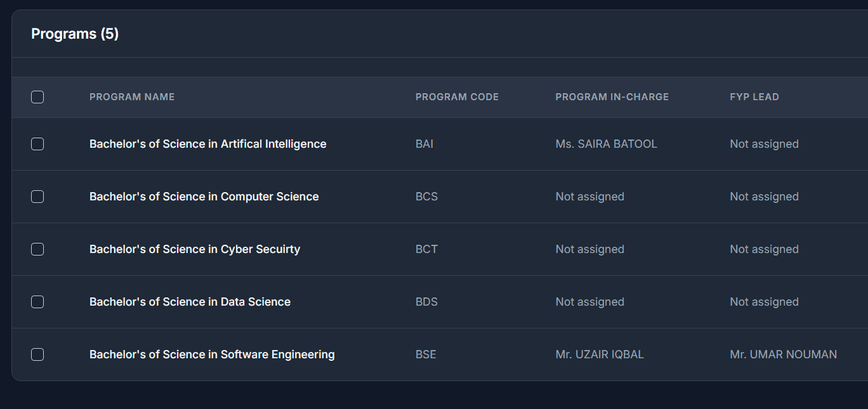Image resolution: width=868 pixels, height=409 pixels.
Task: Click in-charge Mr. UZAIR IQBAL
Action: [600, 354]
